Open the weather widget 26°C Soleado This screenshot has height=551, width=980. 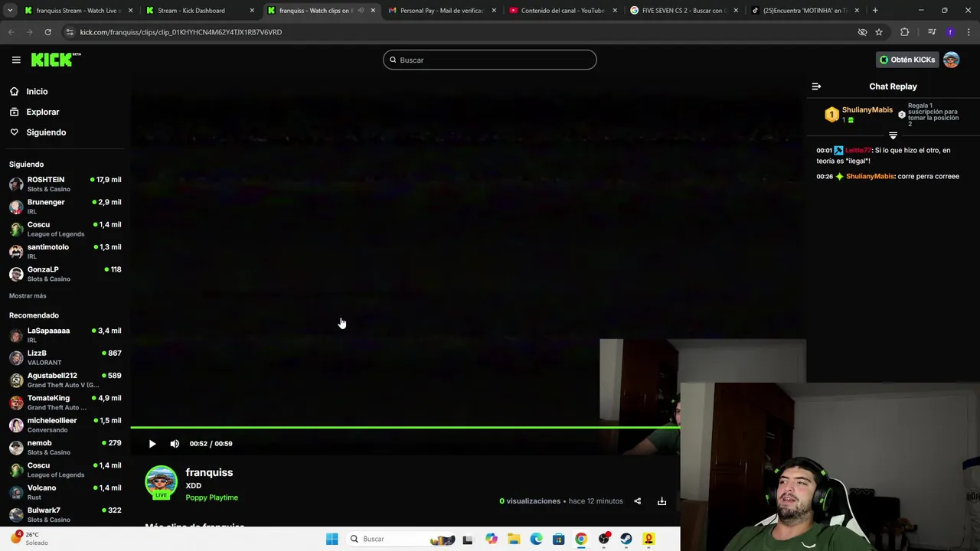(x=29, y=539)
